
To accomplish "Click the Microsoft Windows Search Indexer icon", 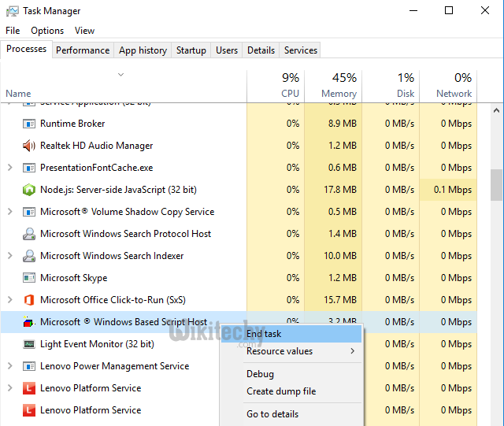I will (x=29, y=256).
